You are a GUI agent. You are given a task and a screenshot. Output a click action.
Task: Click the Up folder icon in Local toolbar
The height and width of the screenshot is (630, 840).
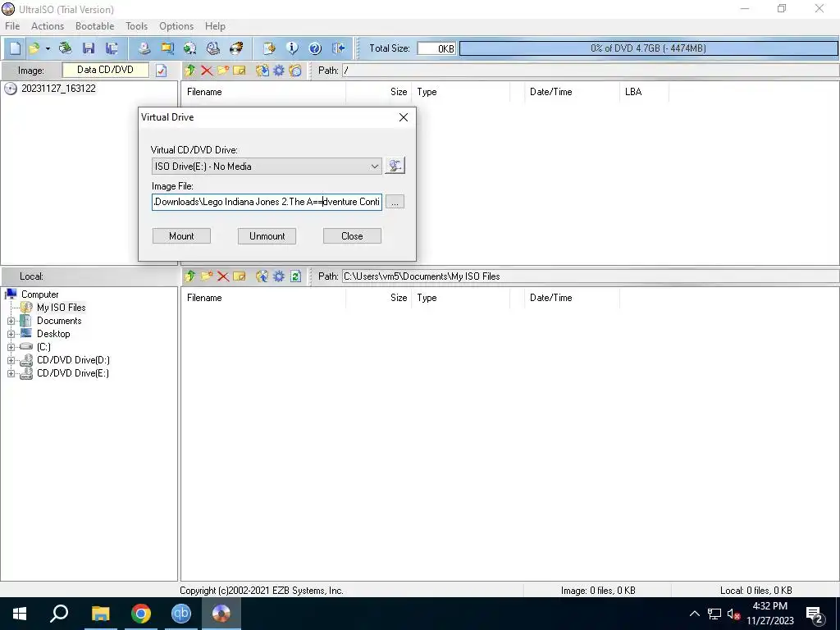click(x=189, y=276)
